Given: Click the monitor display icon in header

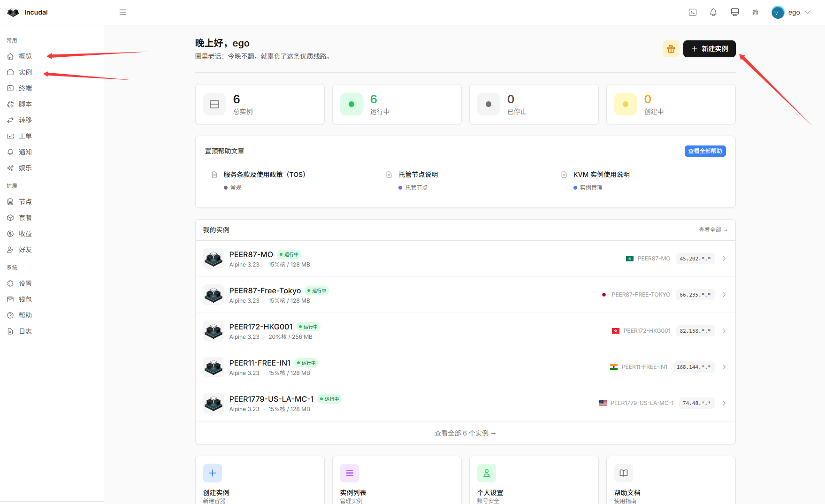Looking at the screenshot, I should pyautogui.click(x=734, y=12).
